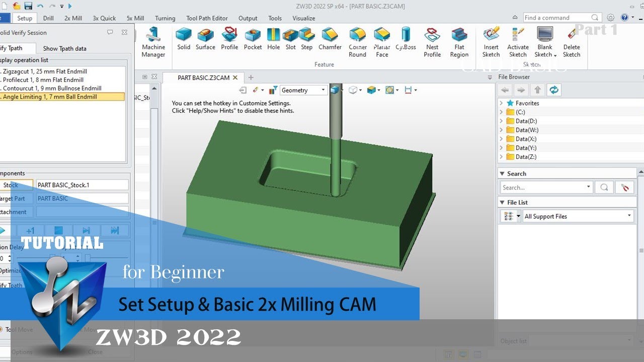644x362 pixels.
Task: Pick the Pocket feature tool
Action: [x=253, y=39]
